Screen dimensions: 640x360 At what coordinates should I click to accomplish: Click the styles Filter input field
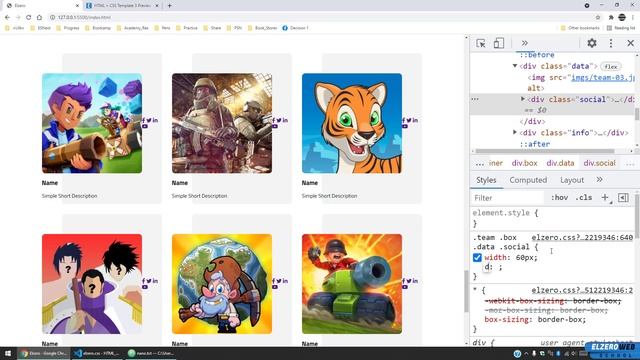[x=507, y=198]
